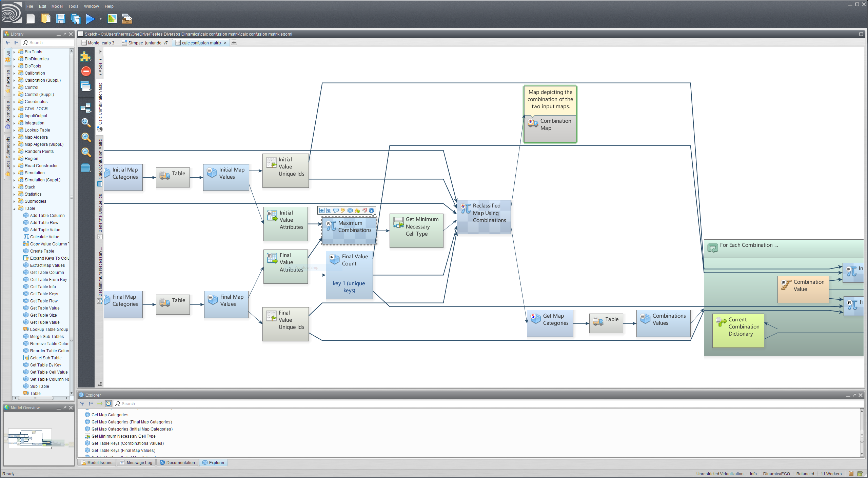Click the open folder toolbar icon
The image size is (868, 478).
46,19
